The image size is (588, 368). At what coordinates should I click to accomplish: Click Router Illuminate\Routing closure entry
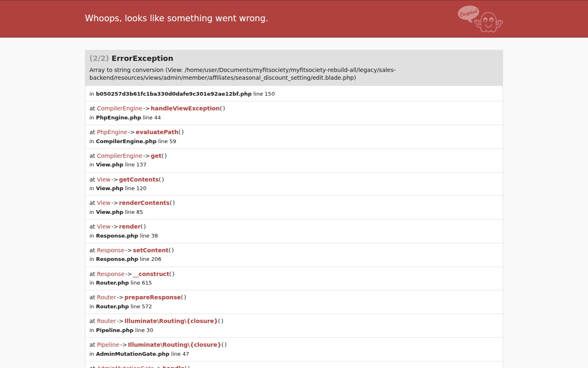[171, 321]
